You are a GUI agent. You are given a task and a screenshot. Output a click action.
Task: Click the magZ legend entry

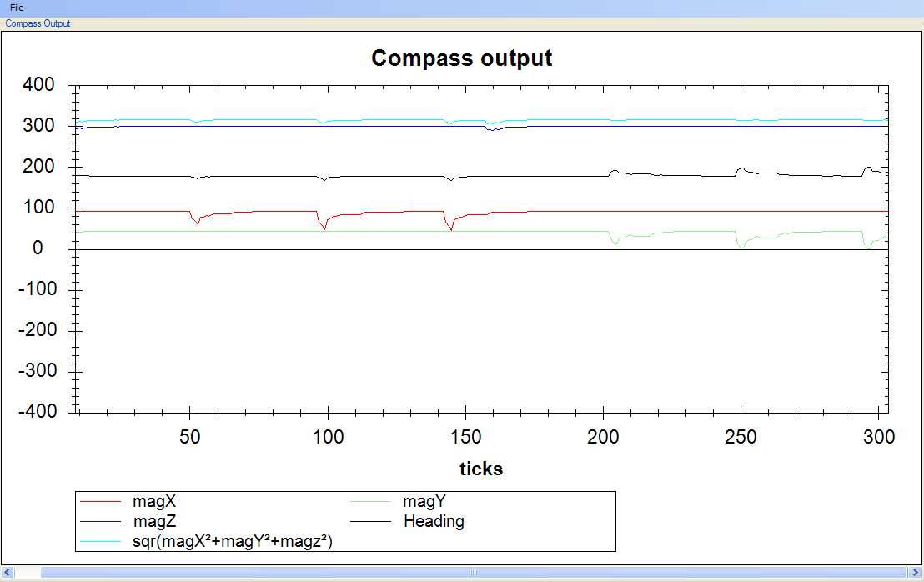(154, 521)
